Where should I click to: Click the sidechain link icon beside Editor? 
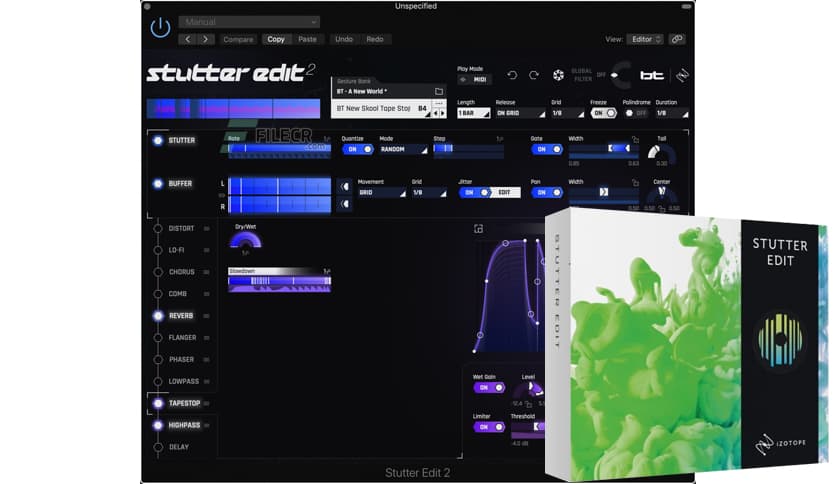tap(677, 39)
